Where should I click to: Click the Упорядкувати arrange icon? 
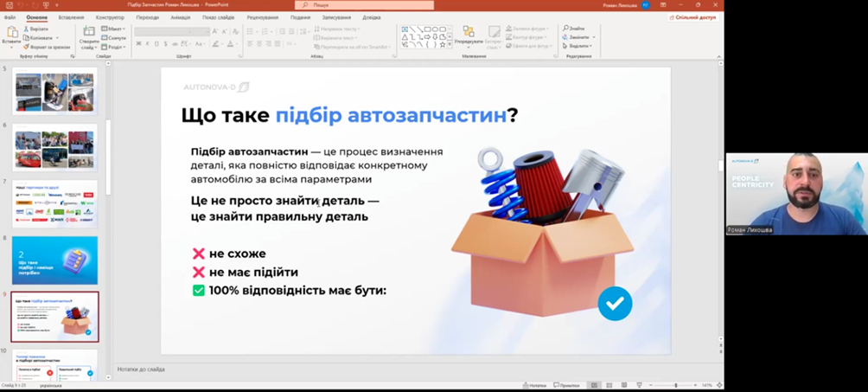tap(469, 35)
